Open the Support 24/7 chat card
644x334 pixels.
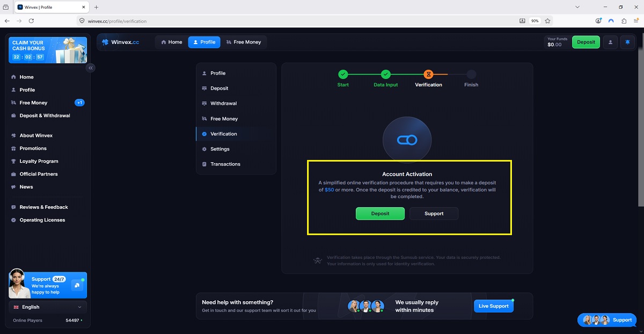click(x=48, y=285)
